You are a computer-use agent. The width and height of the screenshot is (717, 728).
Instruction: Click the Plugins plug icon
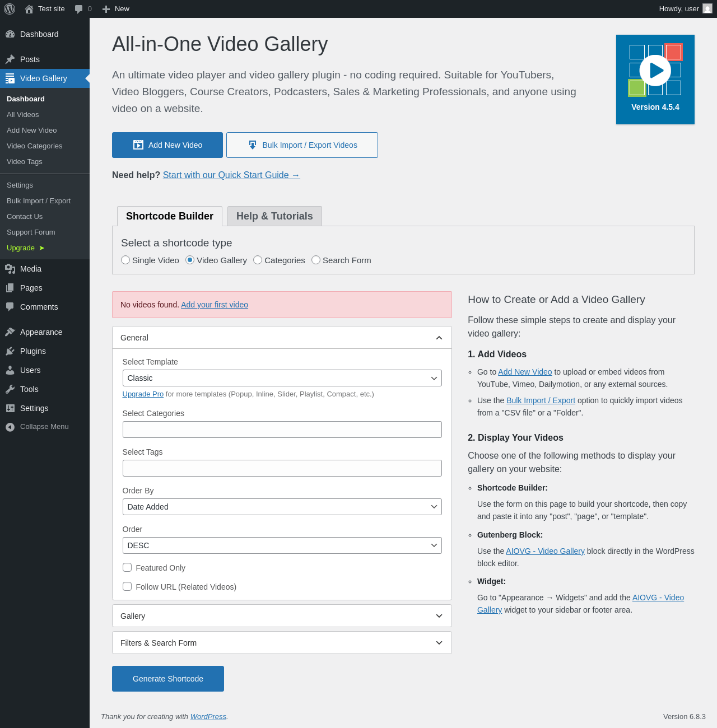tap(10, 351)
